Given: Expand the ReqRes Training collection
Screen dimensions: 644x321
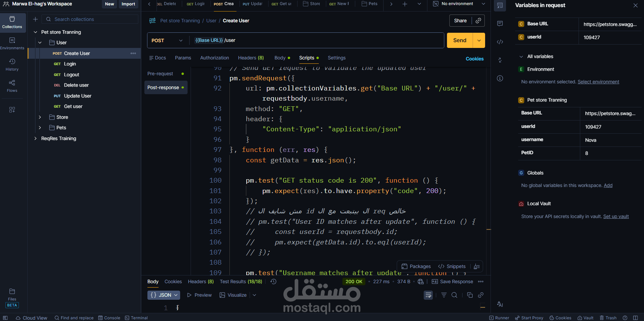Looking at the screenshot, I should [35, 138].
